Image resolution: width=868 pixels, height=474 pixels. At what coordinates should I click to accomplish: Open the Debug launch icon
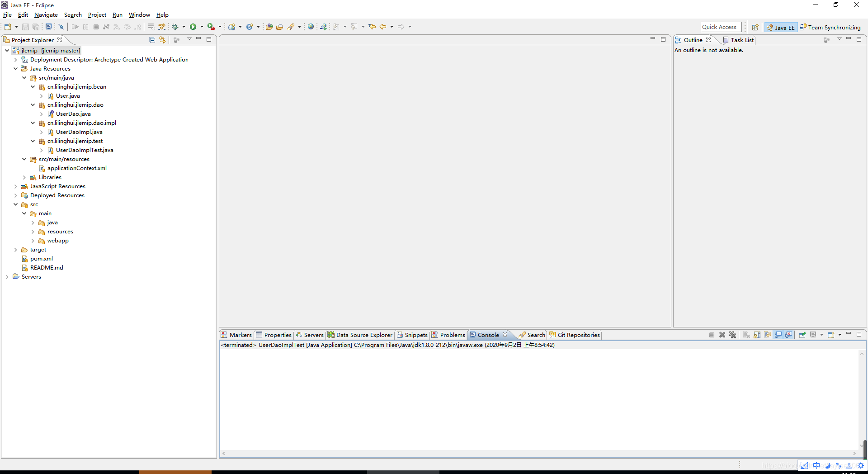point(175,27)
